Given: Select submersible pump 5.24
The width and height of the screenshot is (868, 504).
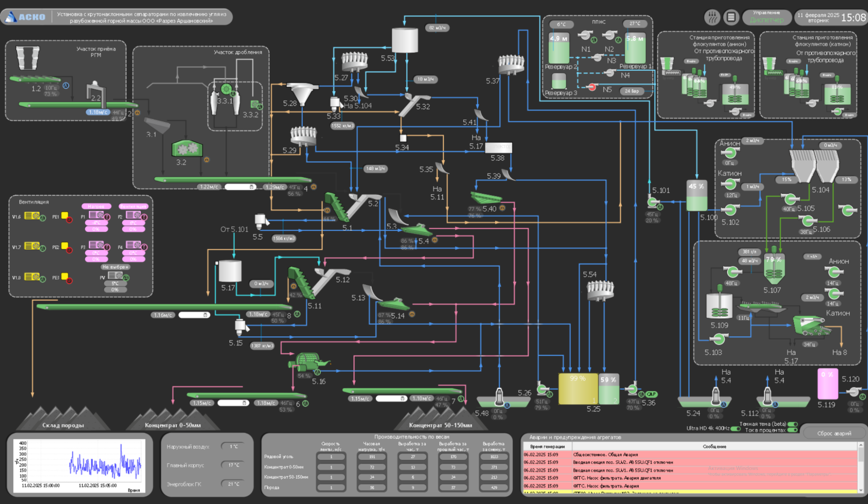Looking at the screenshot, I should tap(716, 395).
